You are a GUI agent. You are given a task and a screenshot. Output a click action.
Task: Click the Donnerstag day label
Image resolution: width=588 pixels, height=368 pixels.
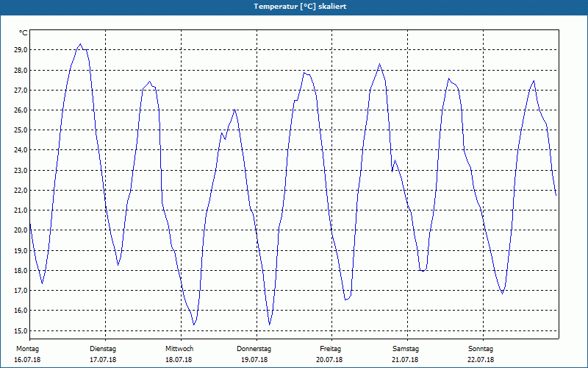click(254, 349)
